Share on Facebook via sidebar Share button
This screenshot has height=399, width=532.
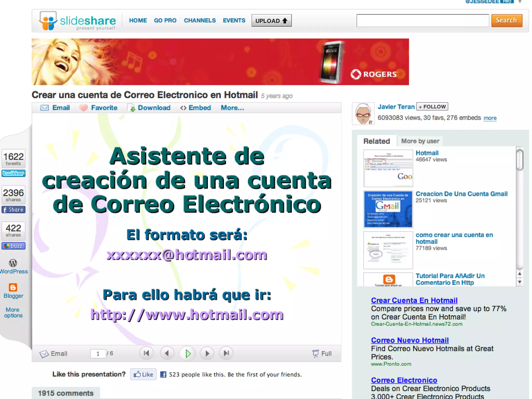tap(14, 210)
